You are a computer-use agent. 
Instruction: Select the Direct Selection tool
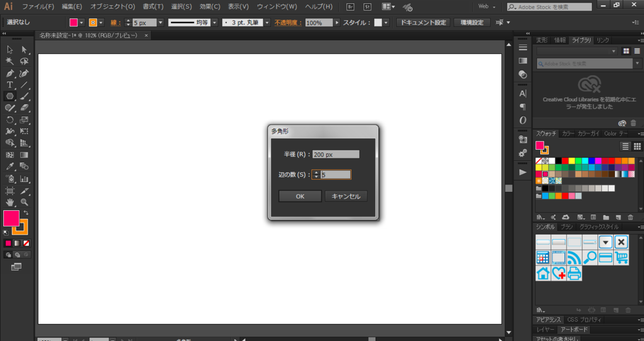pyautogui.click(x=25, y=50)
